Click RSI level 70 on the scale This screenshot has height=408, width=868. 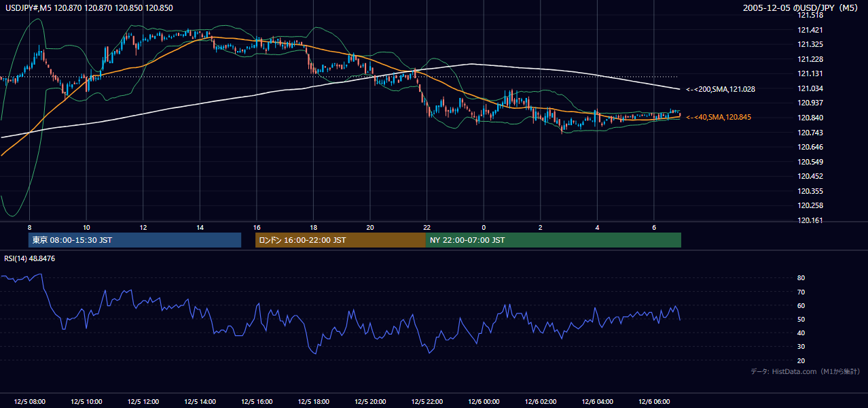coord(801,292)
